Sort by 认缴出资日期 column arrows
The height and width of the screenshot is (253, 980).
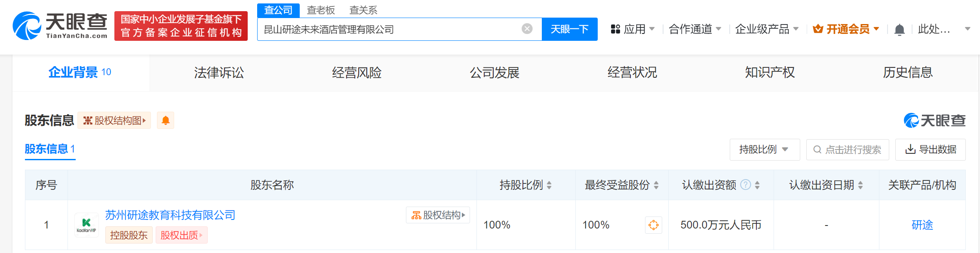point(860,185)
